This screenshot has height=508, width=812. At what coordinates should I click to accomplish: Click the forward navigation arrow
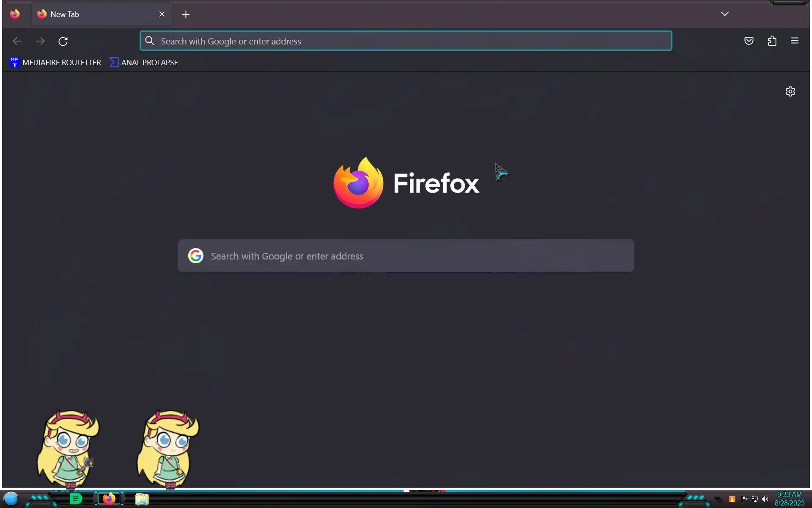pos(40,41)
